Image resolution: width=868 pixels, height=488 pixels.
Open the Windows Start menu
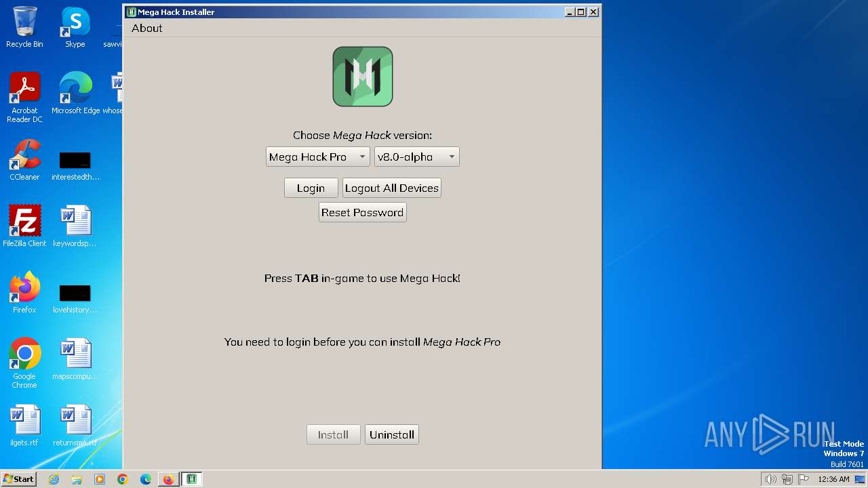coord(19,479)
